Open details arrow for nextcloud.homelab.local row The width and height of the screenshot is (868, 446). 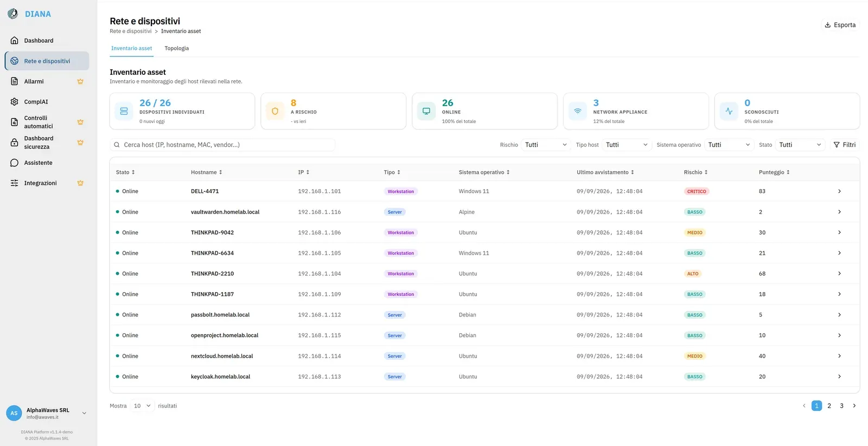(839, 356)
